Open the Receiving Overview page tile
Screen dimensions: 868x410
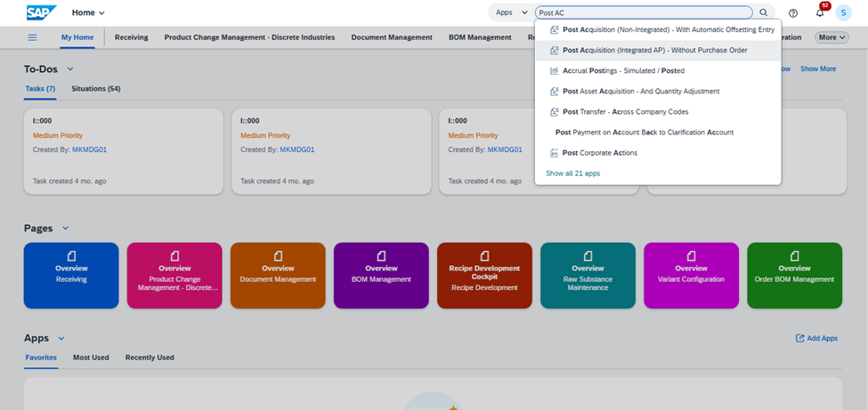71,276
